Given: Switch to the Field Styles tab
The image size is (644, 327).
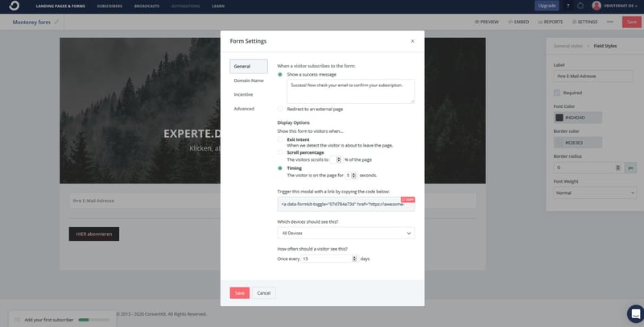Looking at the screenshot, I should [x=605, y=46].
